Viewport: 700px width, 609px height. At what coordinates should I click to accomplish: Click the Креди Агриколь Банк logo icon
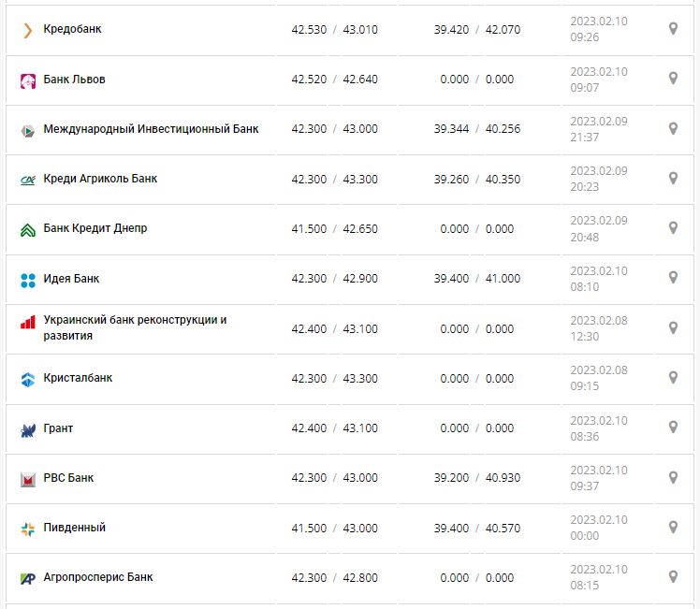[x=27, y=180]
